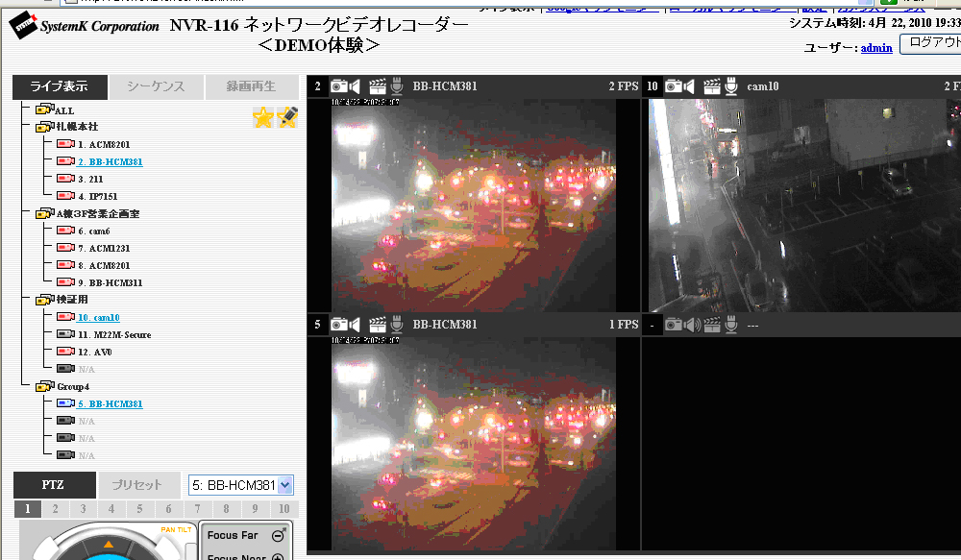Open the プリセット tab
Screen dimensions: 961x560
(x=138, y=485)
